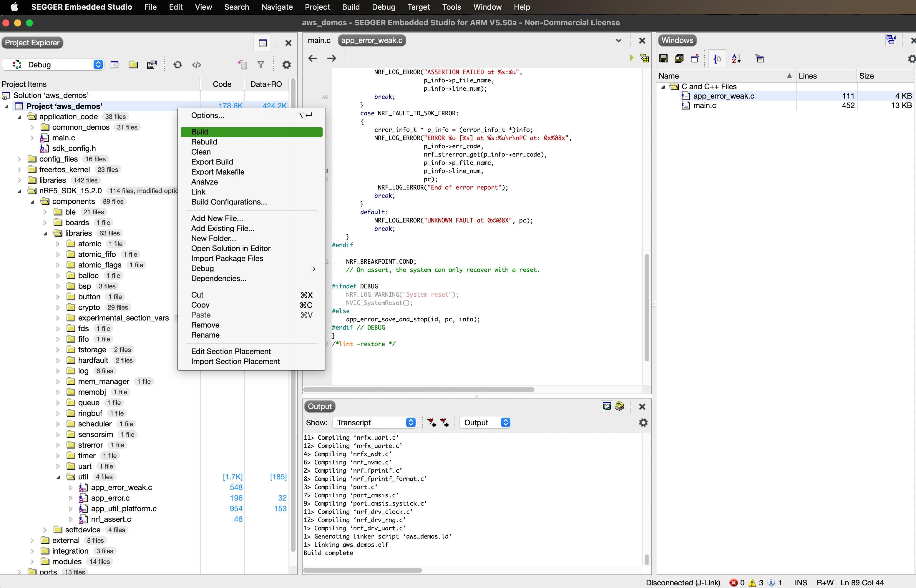Click Build Configurations... menu entry

click(229, 202)
